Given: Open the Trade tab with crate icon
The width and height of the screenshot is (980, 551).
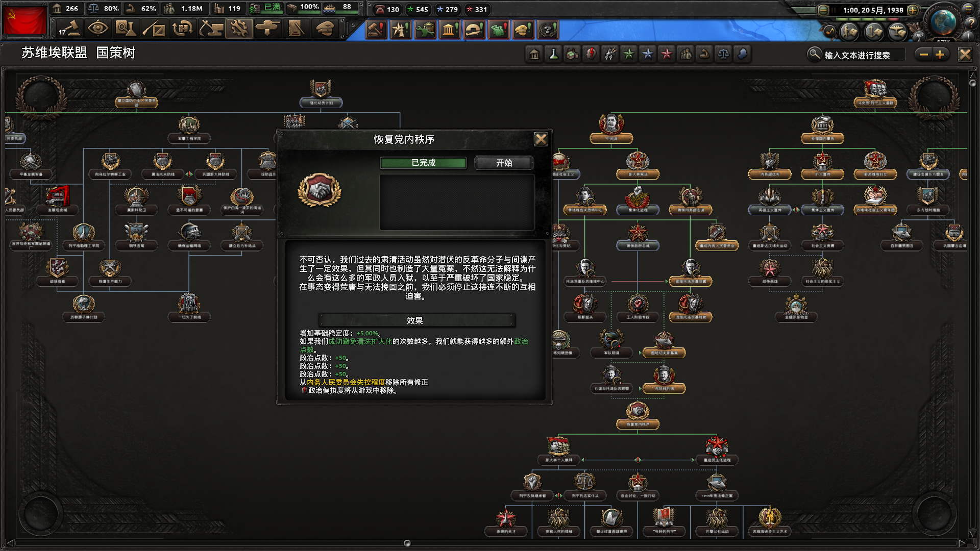Looking at the screenshot, I should click(x=182, y=29).
